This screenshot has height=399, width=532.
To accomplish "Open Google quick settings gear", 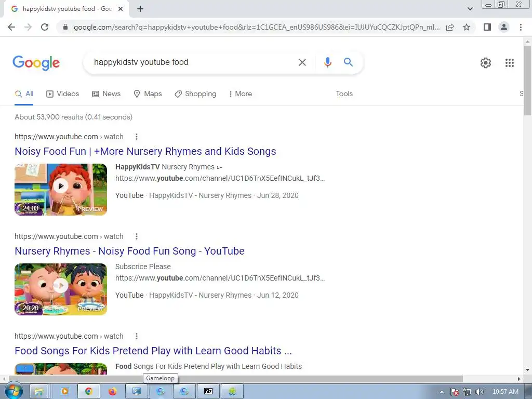I will coord(486,63).
